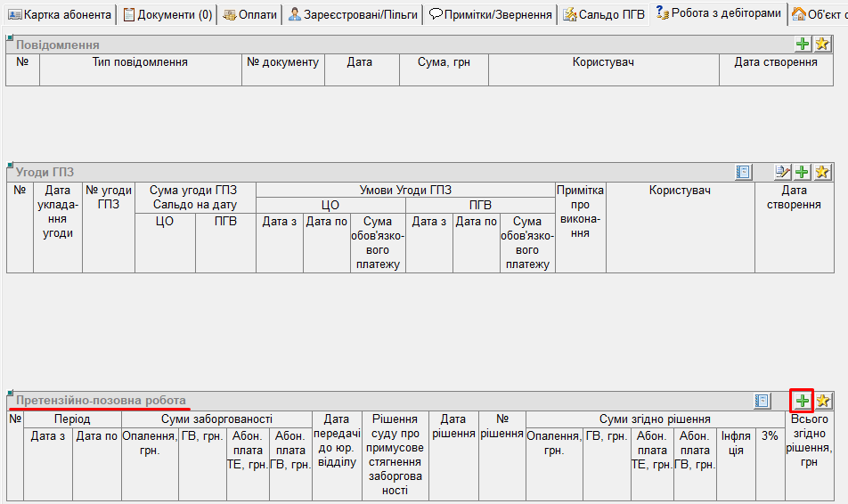Click the green plus in Повідомлення panel

point(803,45)
